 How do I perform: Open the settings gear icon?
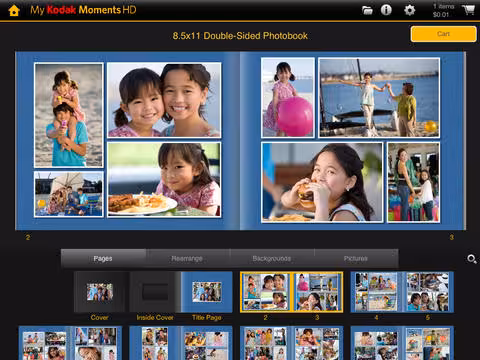[409, 10]
